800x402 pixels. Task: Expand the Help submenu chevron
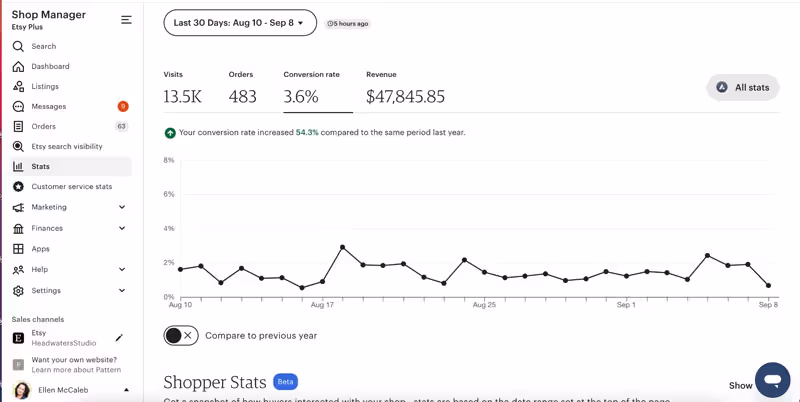pyautogui.click(x=122, y=269)
